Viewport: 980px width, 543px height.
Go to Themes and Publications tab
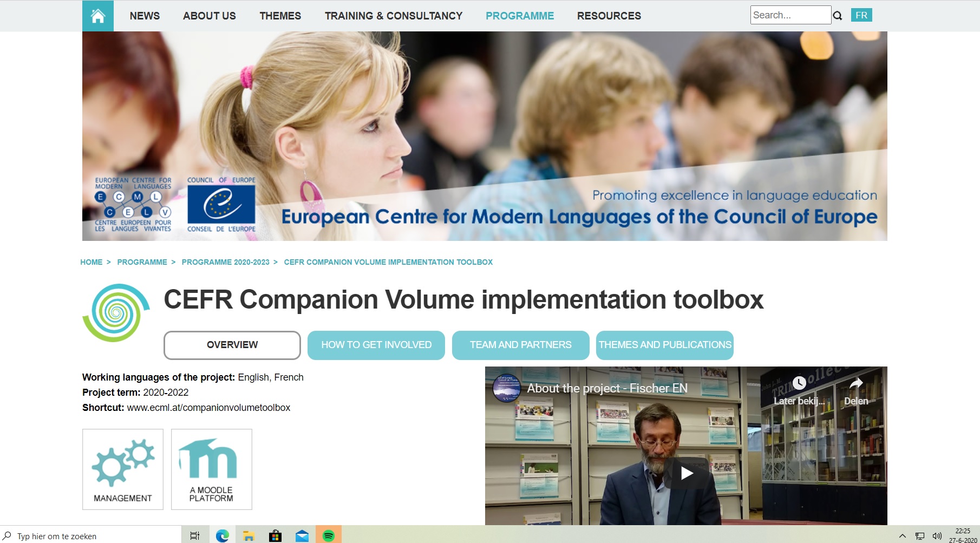665,345
